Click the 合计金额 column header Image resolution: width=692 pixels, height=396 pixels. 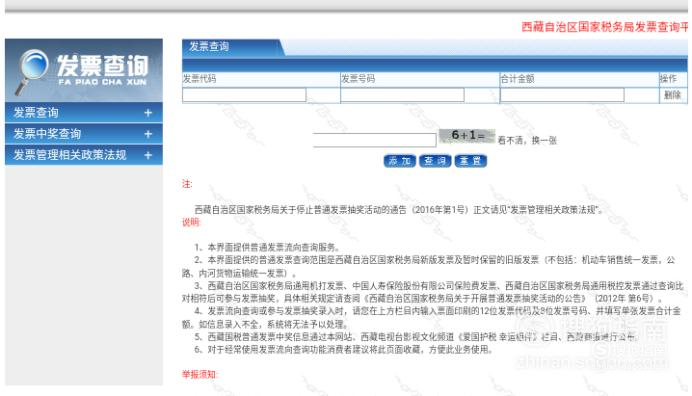pos(517,79)
